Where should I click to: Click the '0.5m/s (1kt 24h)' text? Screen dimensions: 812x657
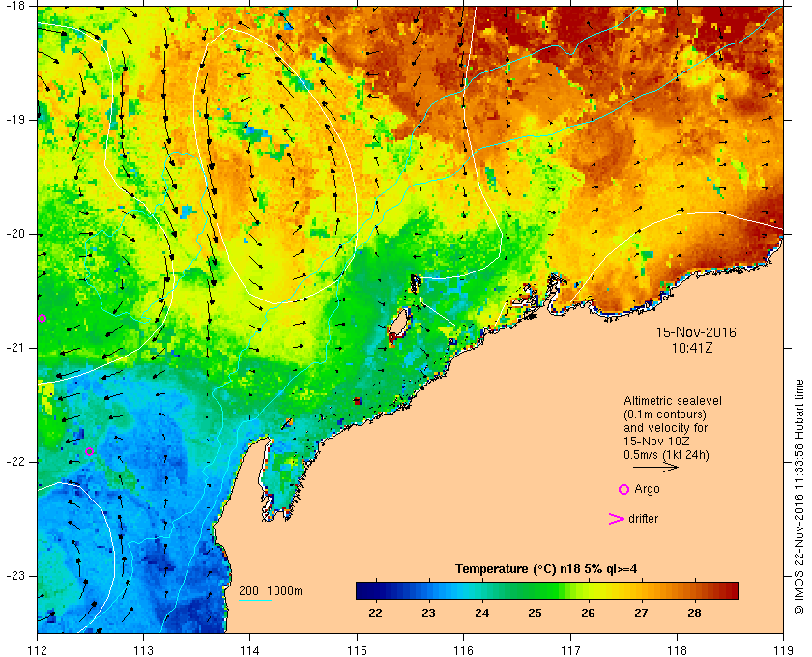[x=666, y=455]
